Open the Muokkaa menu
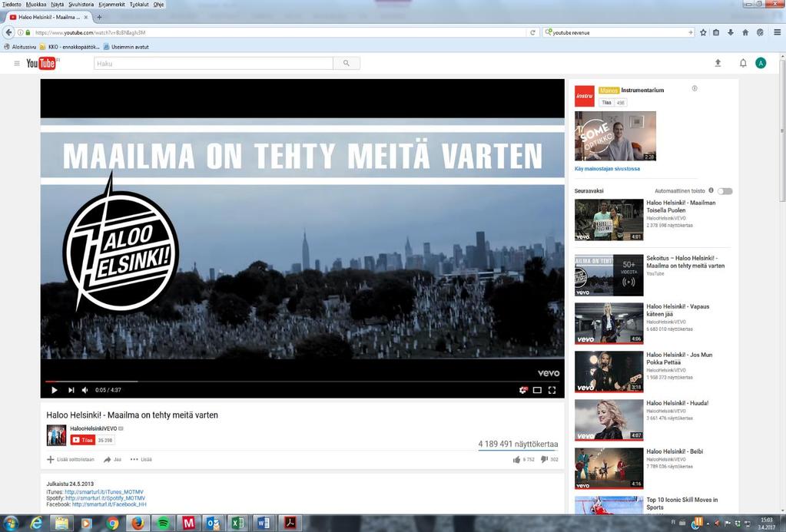 click(36, 5)
